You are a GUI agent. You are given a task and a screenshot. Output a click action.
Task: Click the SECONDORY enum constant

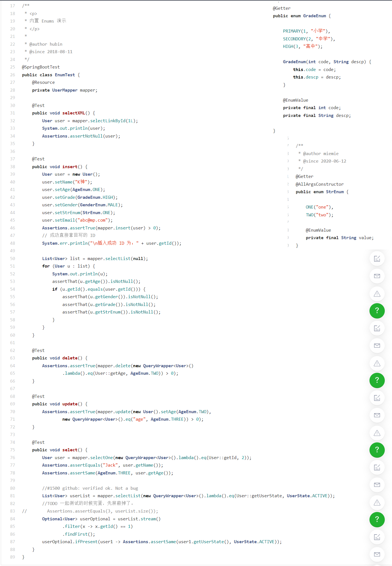(294, 39)
